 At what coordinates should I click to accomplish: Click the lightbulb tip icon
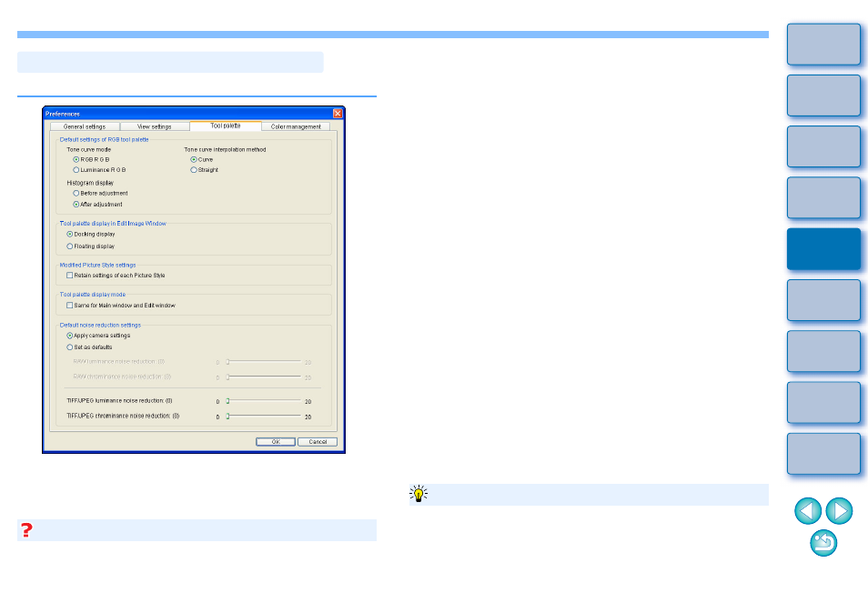pyautogui.click(x=419, y=494)
